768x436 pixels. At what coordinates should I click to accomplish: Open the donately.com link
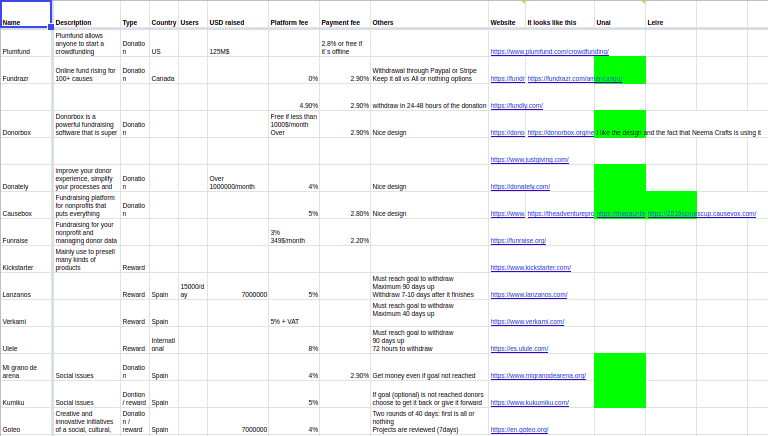[520, 187]
